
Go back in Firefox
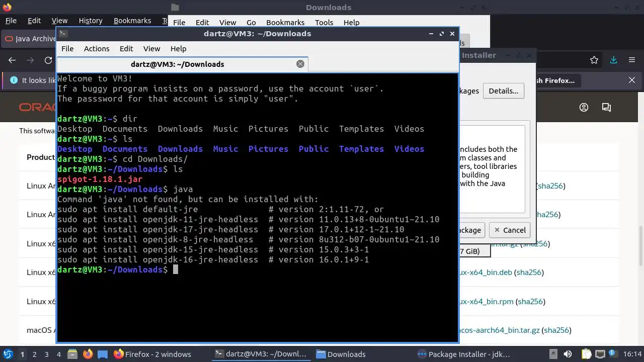coord(12,60)
